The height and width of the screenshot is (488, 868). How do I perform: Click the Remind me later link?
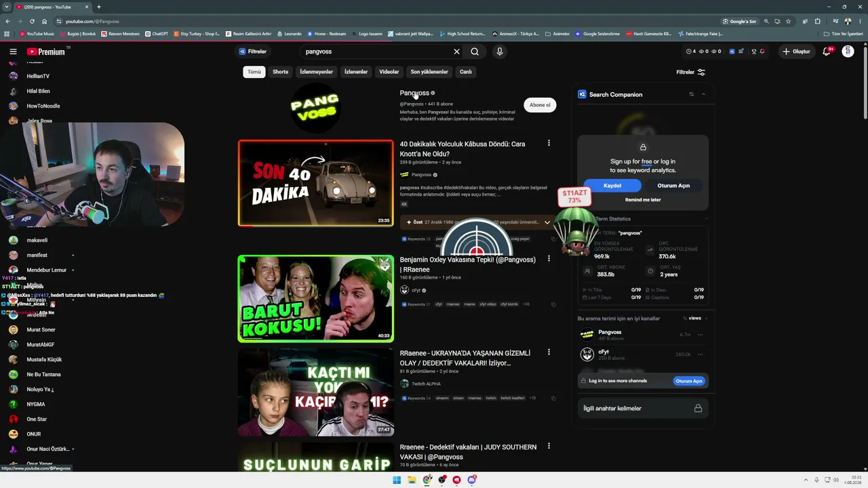tap(643, 200)
